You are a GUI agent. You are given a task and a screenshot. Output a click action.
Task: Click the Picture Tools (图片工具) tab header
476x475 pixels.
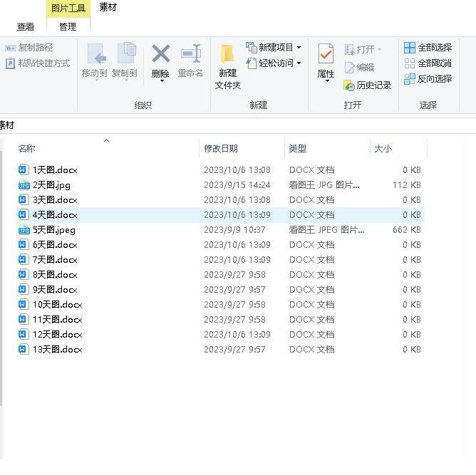point(68,9)
